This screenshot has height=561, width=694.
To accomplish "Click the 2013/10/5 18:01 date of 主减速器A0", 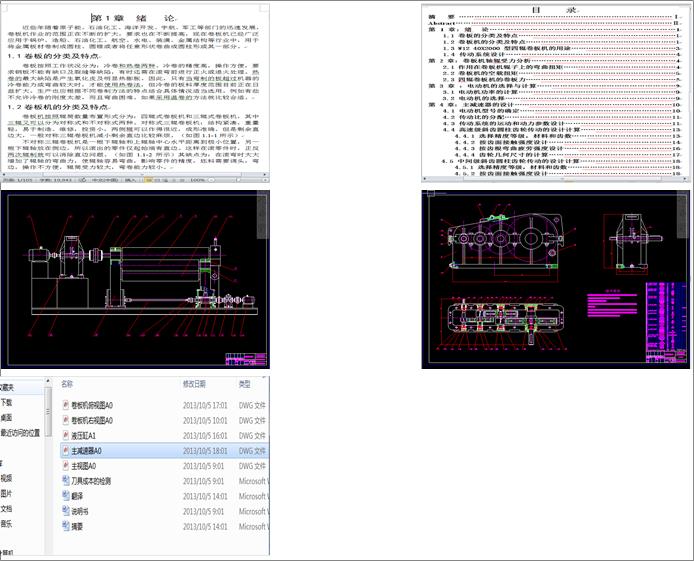I will (205, 451).
